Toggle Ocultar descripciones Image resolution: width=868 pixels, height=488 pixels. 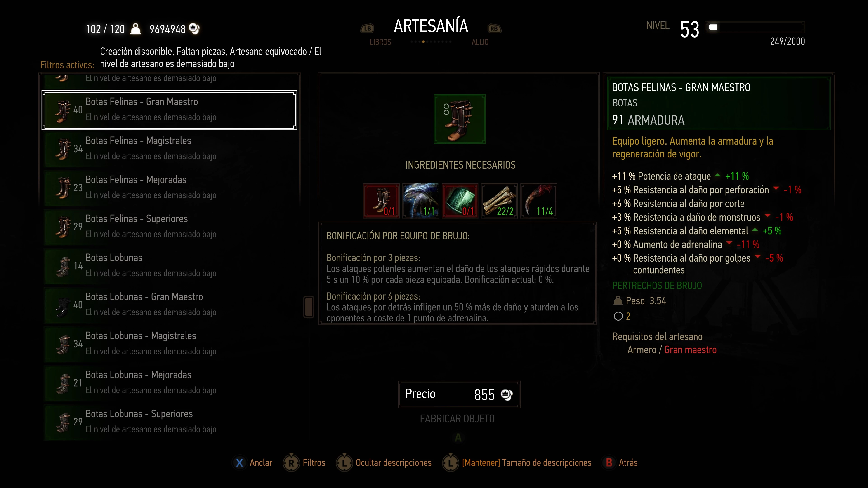click(384, 463)
